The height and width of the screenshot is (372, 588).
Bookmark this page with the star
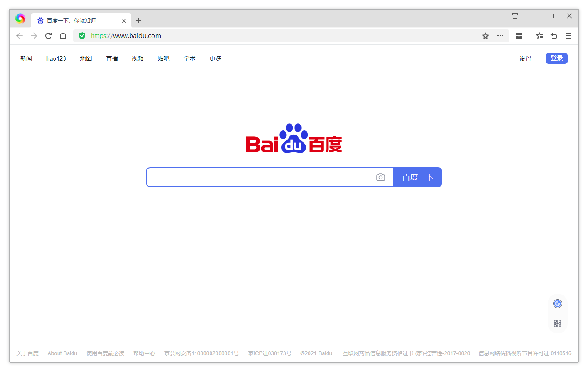pyautogui.click(x=485, y=36)
